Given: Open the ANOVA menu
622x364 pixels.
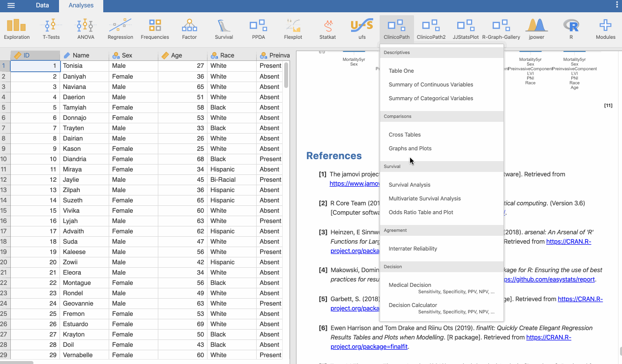Looking at the screenshot, I should [x=86, y=29].
